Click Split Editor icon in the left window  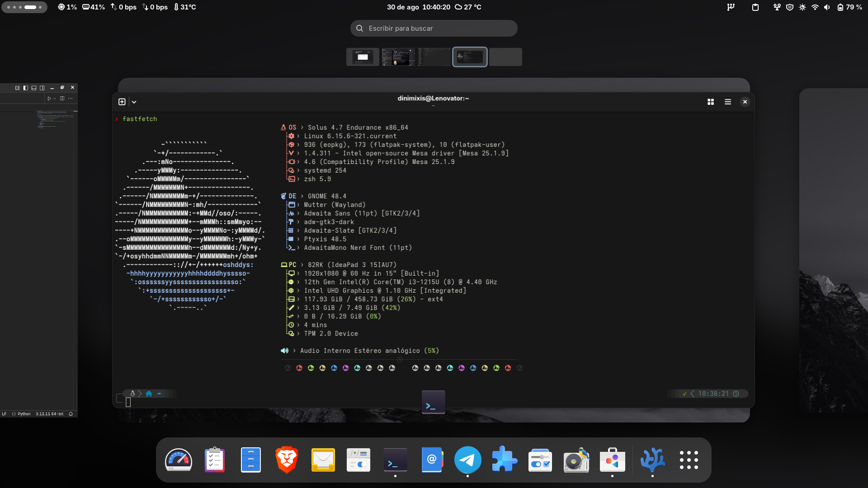[62, 98]
